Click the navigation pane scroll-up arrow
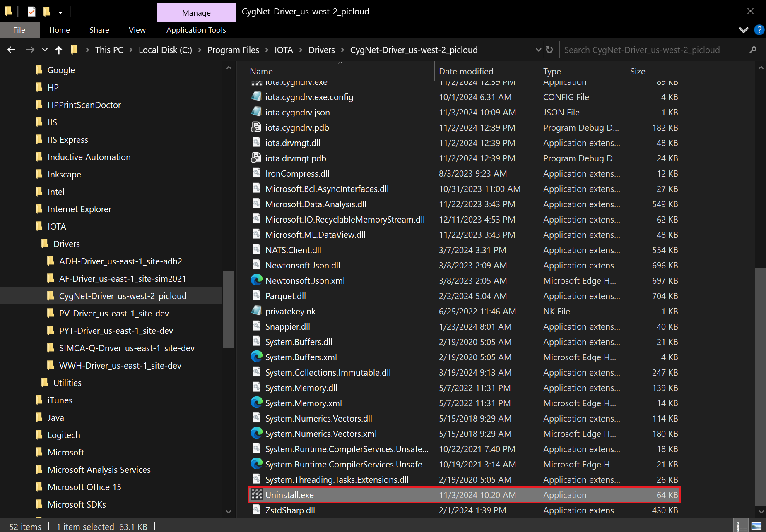Image resolution: width=766 pixels, height=532 pixels. [229, 68]
